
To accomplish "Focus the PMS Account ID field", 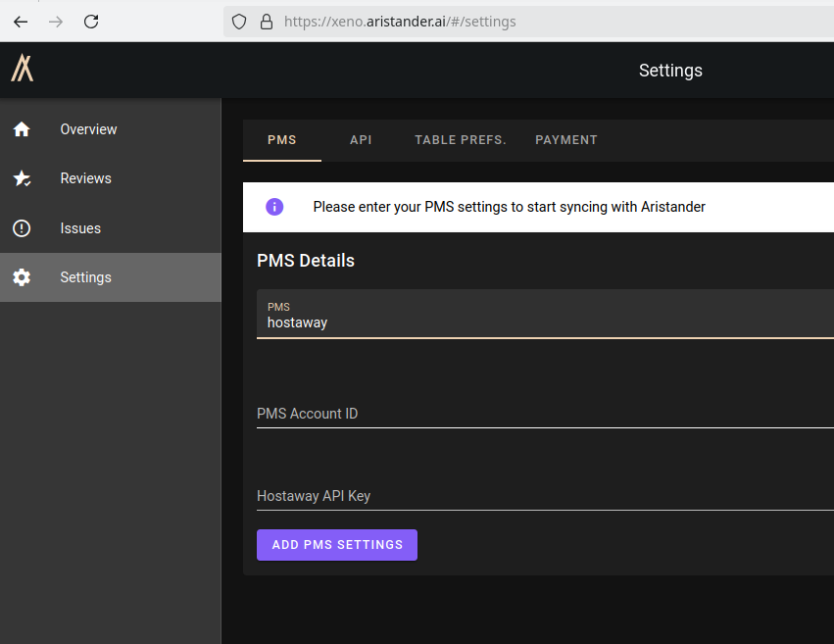I will point(545,414).
